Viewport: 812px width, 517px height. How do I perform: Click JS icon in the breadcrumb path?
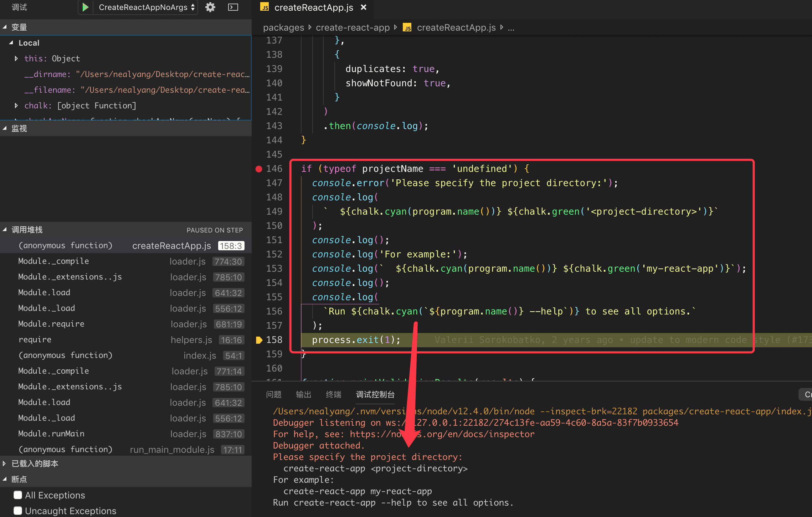407,27
